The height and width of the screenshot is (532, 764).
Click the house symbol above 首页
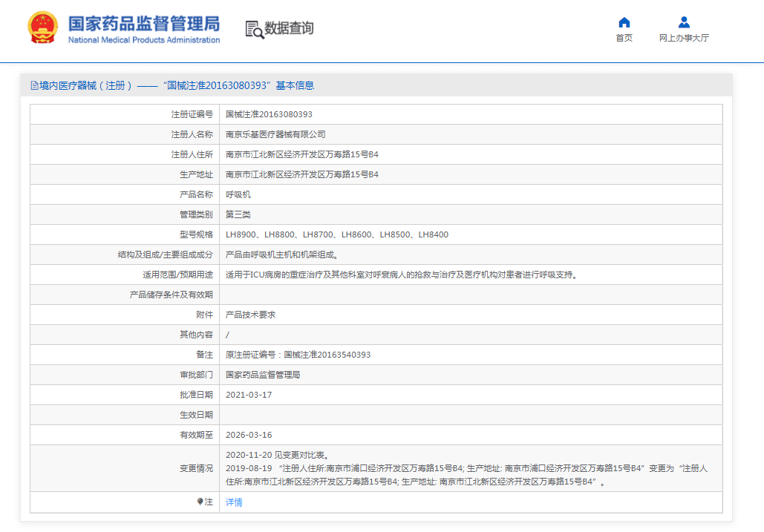(624, 22)
